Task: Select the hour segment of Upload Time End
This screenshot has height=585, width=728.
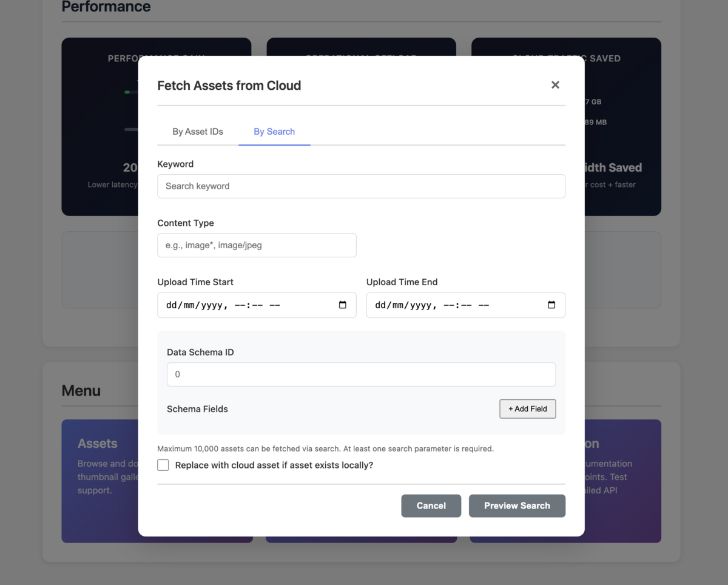Action: tap(448, 305)
